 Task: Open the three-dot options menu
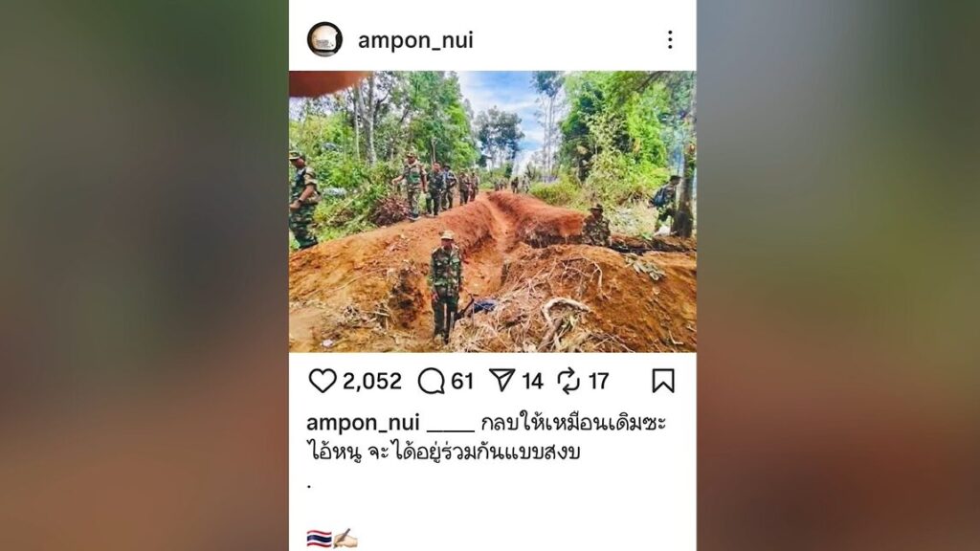pyautogui.click(x=670, y=40)
